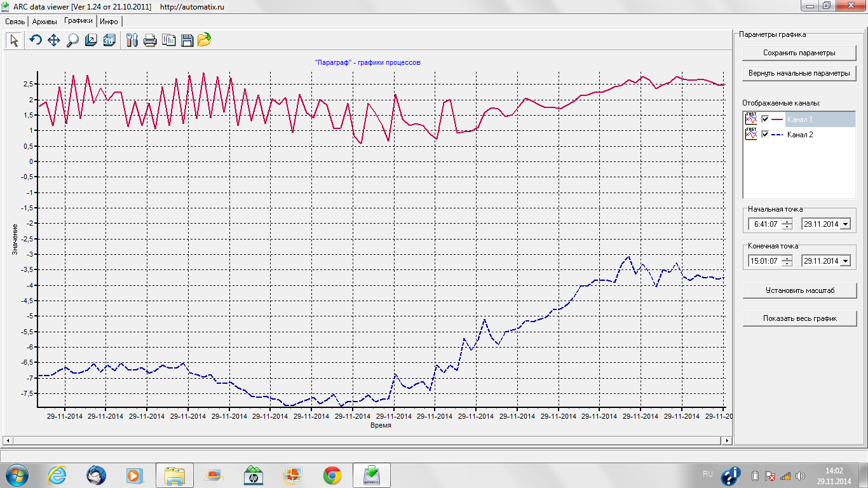
Task: Toggle the 3D view icon
Action: pos(109,41)
